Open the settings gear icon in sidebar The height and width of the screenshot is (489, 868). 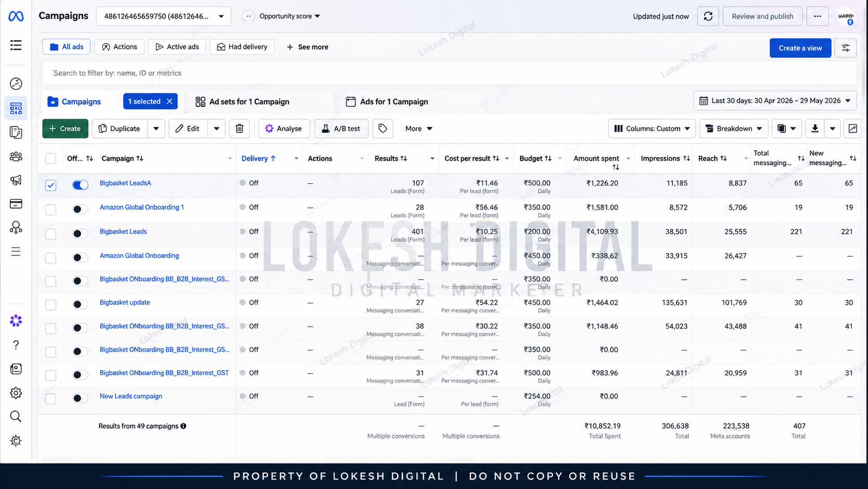point(16,393)
